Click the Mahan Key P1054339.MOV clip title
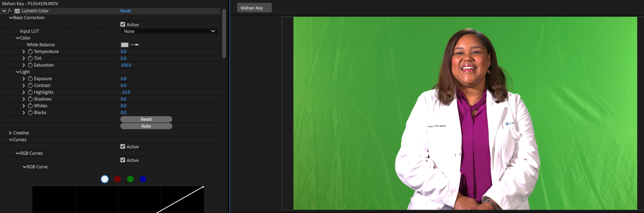This screenshot has height=213, width=644. 30,4
